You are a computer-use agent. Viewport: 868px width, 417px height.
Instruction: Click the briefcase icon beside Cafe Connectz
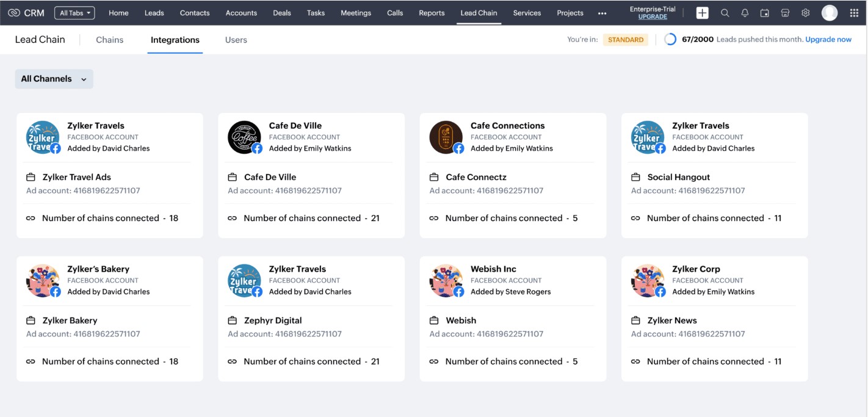tap(434, 177)
